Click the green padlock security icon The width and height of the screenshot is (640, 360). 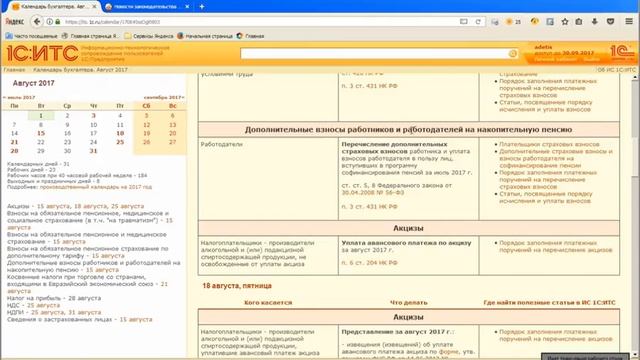tap(58, 22)
